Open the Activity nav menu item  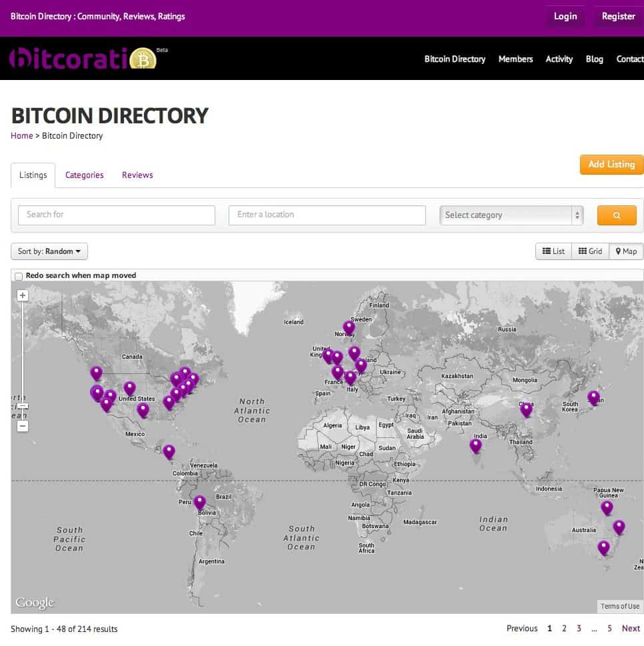(x=559, y=59)
